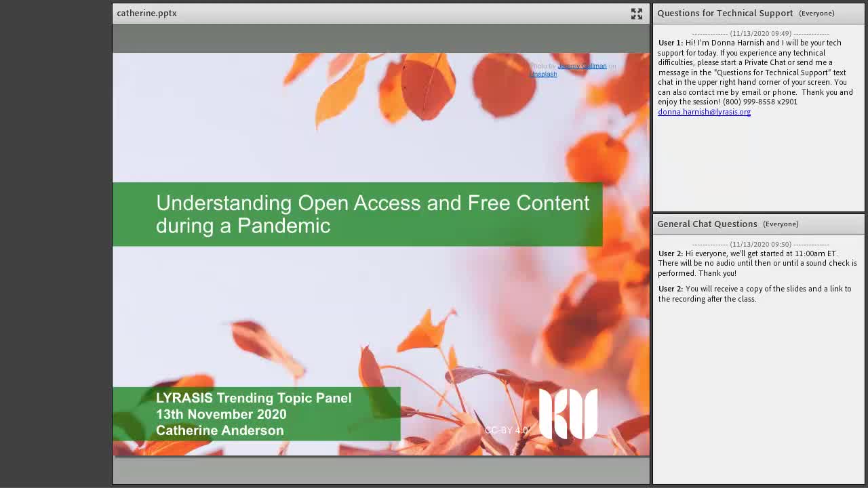Select User 2's message about 11:00am start
The width and height of the screenshot is (868, 488).
(757, 263)
